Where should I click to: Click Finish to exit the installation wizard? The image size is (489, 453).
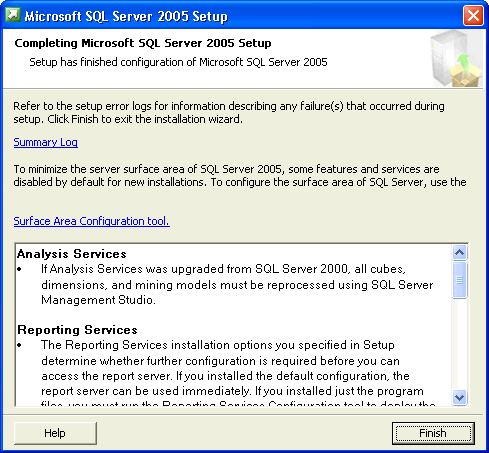(433, 433)
